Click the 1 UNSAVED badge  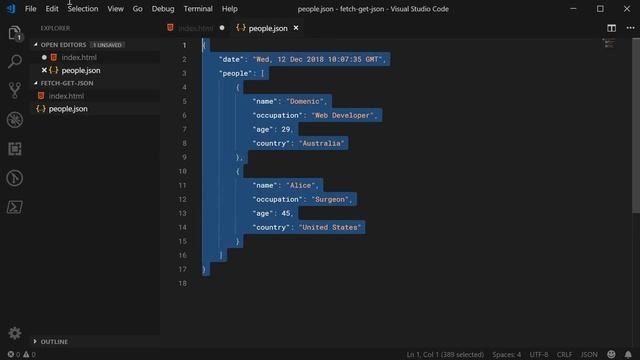point(107,45)
